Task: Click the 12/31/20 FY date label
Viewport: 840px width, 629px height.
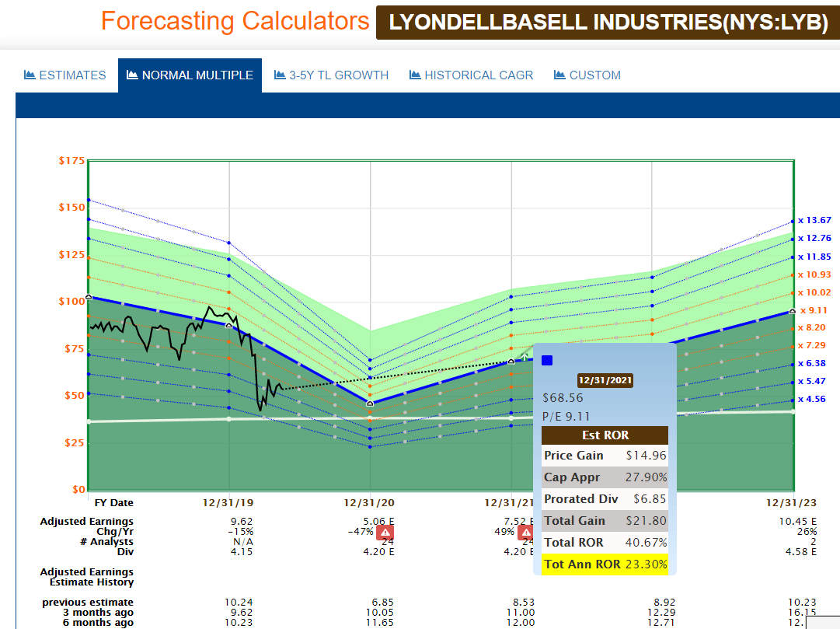Action: [368, 503]
